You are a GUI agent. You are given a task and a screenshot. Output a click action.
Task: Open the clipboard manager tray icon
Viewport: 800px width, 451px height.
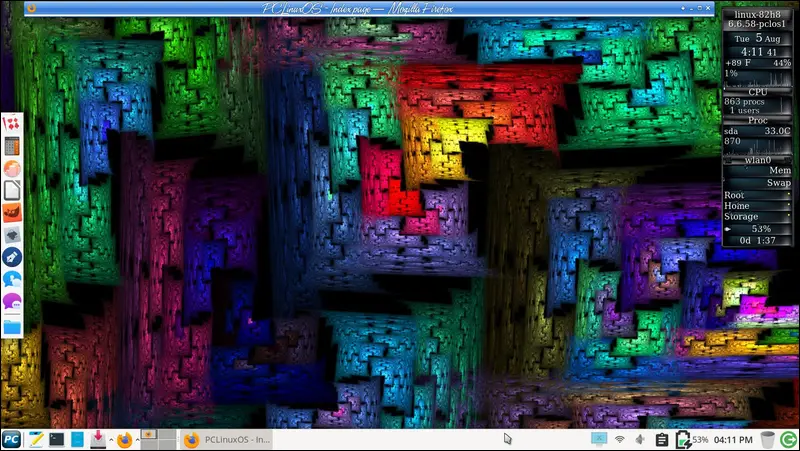click(x=662, y=439)
